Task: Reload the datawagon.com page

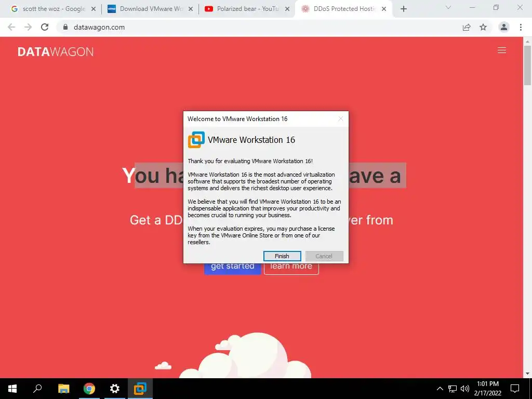Action: [x=45, y=27]
